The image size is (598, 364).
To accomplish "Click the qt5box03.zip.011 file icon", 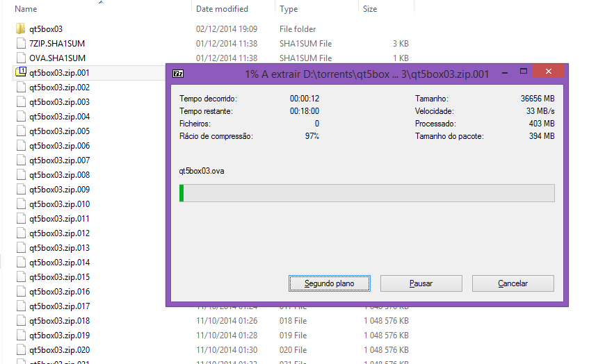I will coord(21,218).
